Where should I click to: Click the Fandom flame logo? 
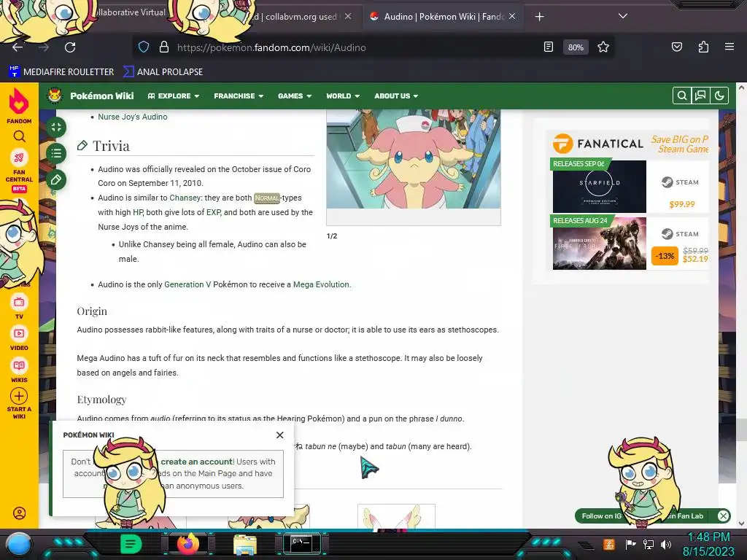tap(19, 101)
